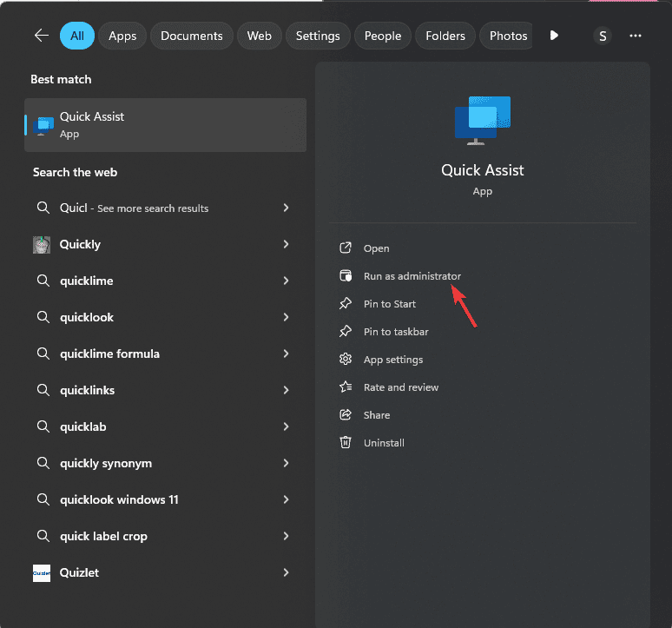The image size is (672, 628).
Task: Click the Pin to taskbar pin icon
Action: click(x=346, y=331)
